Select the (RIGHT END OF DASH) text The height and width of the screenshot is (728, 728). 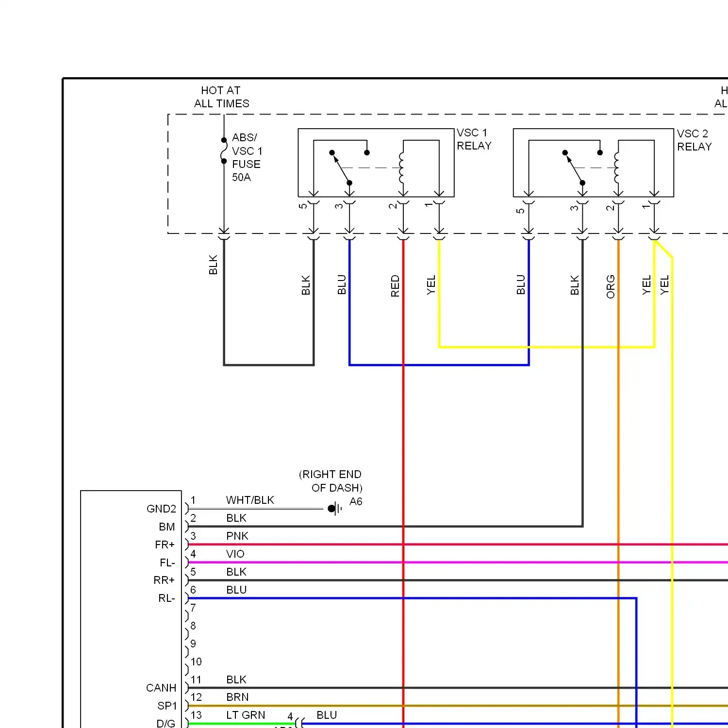click(331, 481)
